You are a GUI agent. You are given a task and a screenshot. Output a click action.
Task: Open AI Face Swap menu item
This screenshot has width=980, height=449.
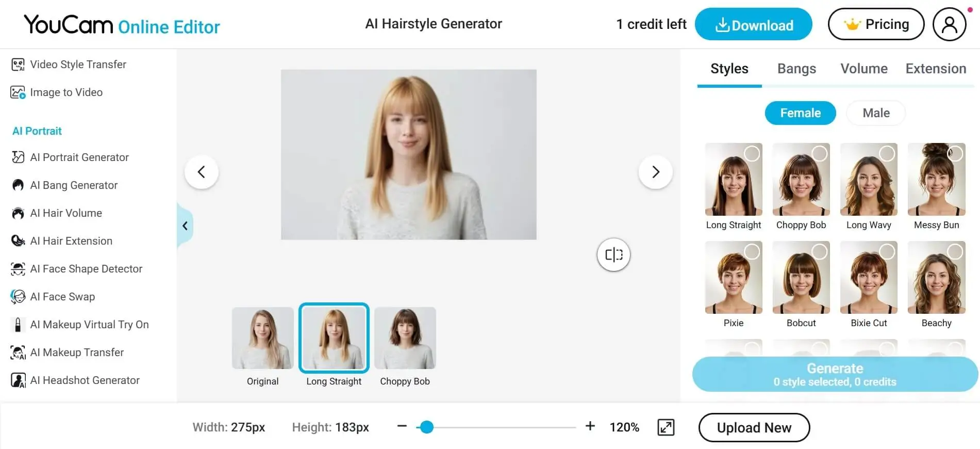coord(62,297)
